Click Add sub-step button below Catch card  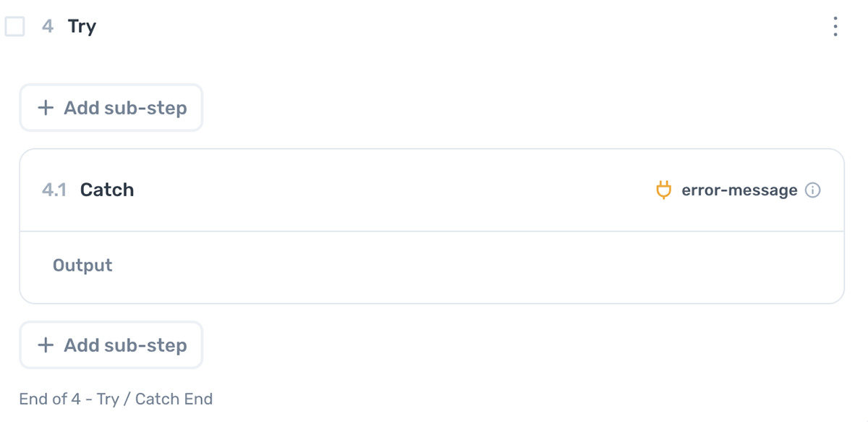[x=111, y=345]
